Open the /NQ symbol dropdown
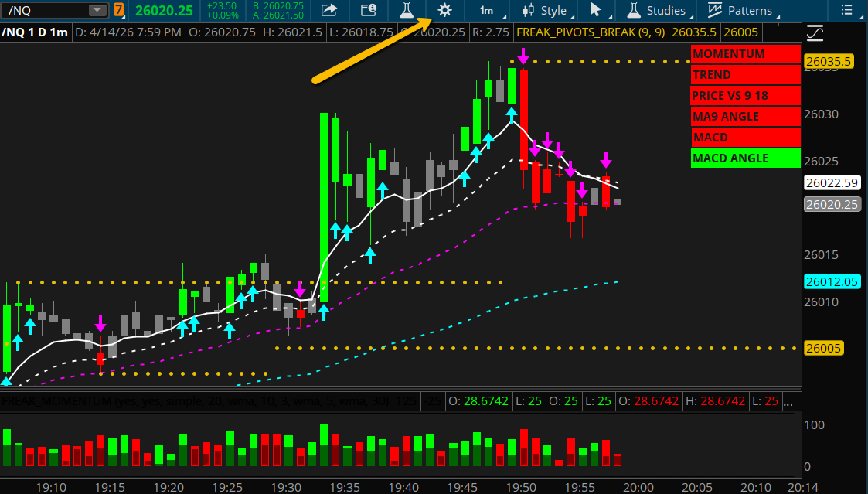868x494 pixels. click(x=97, y=10)
